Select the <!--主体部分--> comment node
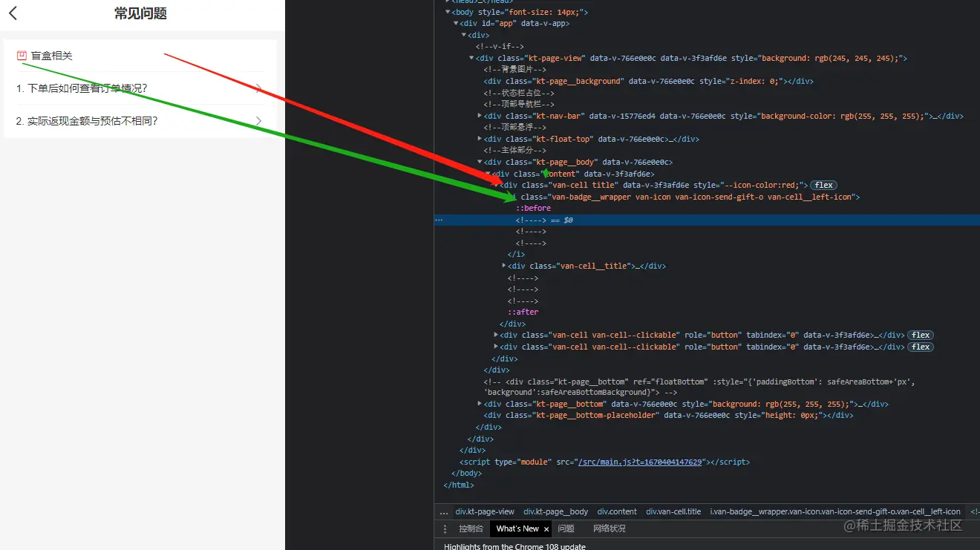This screenshot has width=980, height=550. click(x=514, y=151)
